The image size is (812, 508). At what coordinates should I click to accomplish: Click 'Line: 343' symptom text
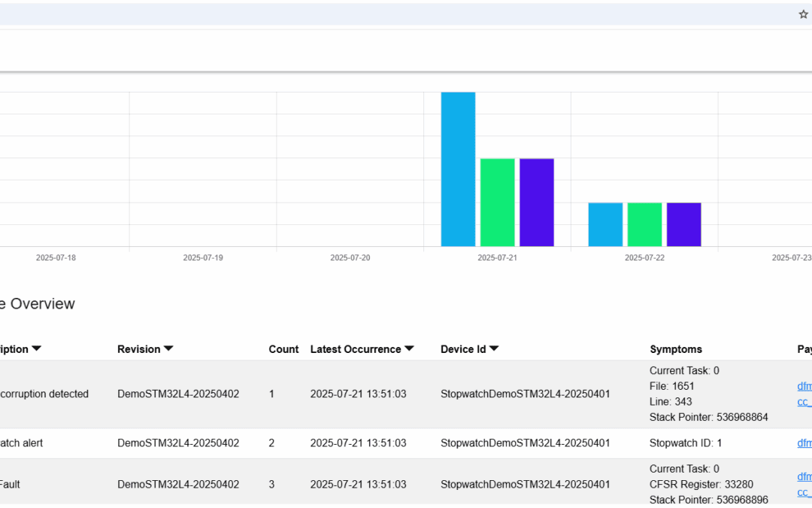click(x=671, y=402)
